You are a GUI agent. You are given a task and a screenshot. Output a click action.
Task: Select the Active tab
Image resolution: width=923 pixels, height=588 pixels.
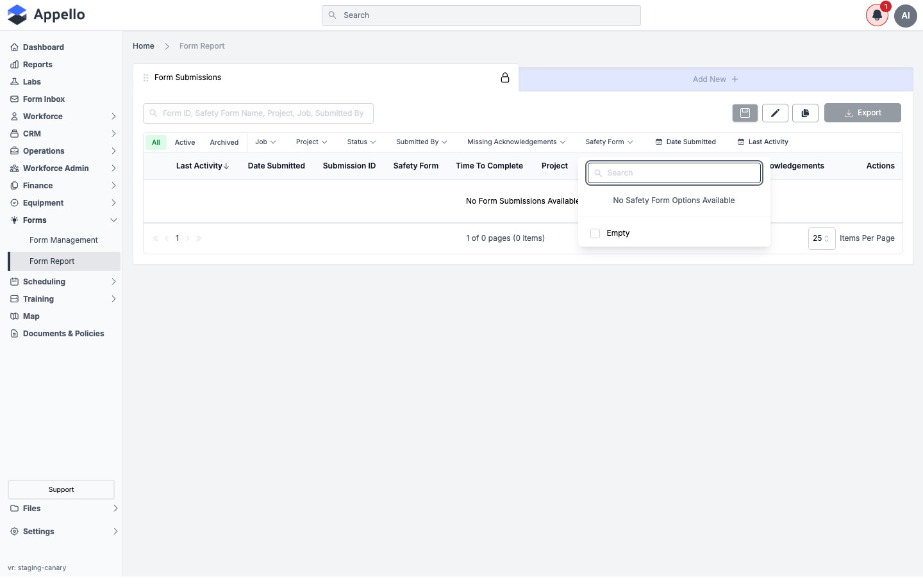[185, 142]
